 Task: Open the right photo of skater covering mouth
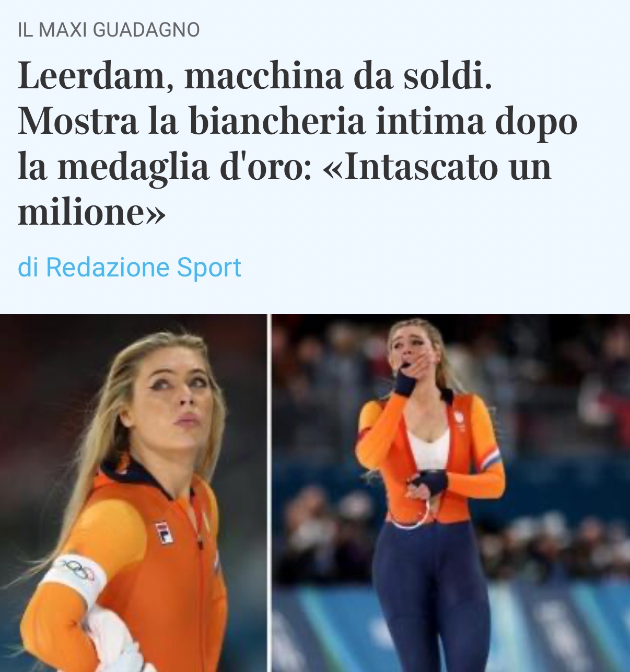click(x=451, y=493)
